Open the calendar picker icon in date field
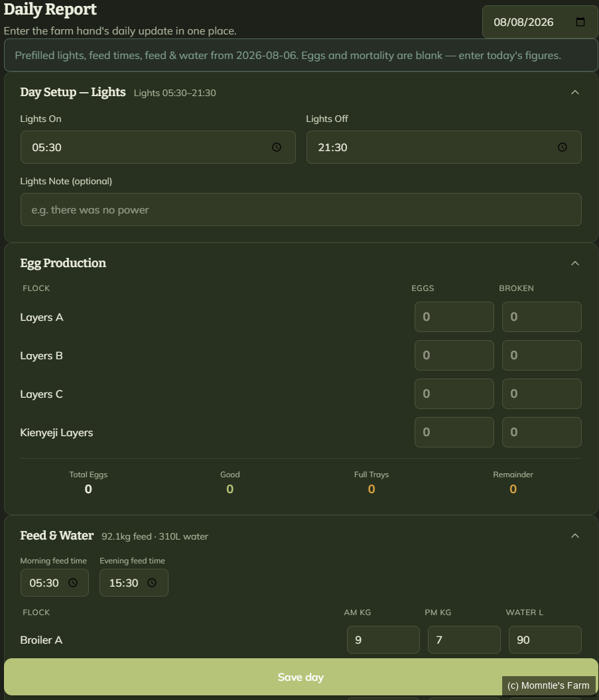The width and height of the screenshot is (599, 700). [x=580, y=22]
